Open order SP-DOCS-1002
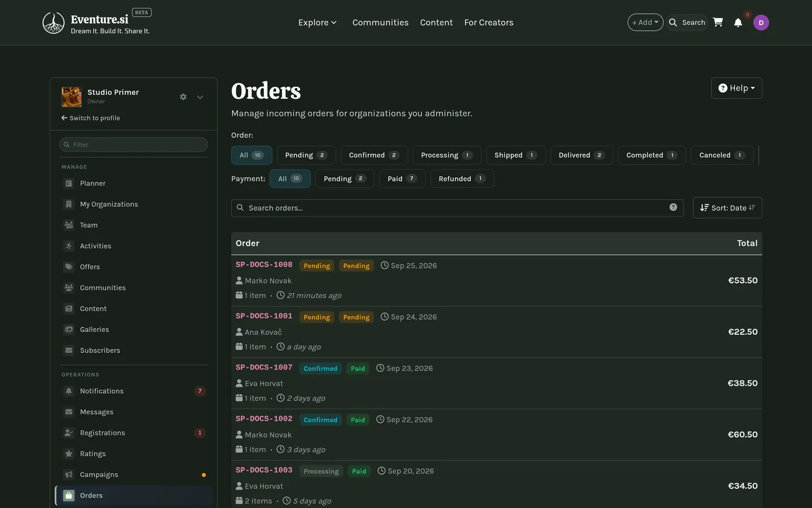This screenshot has width=812, height=508. point(264,419)
